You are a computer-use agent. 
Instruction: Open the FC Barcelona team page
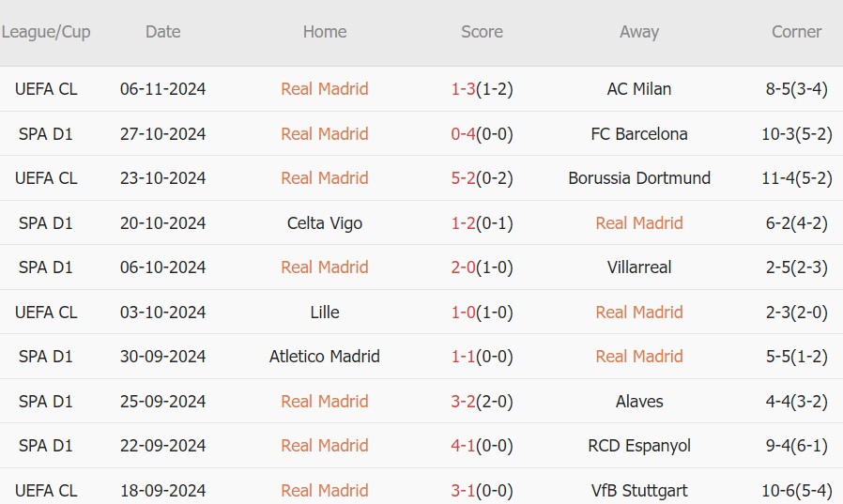pyautogui.click(x=639, y=134)
